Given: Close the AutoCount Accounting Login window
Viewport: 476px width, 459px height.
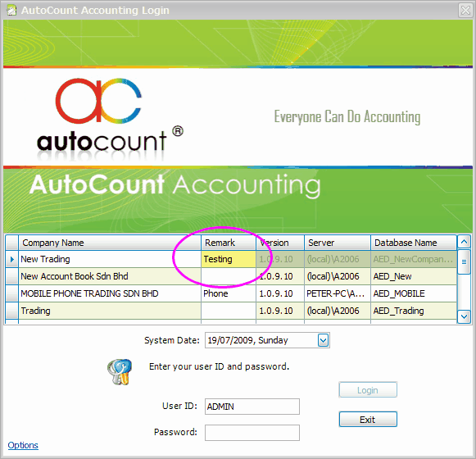Looking at the screenshot, I should click(465, 11).
